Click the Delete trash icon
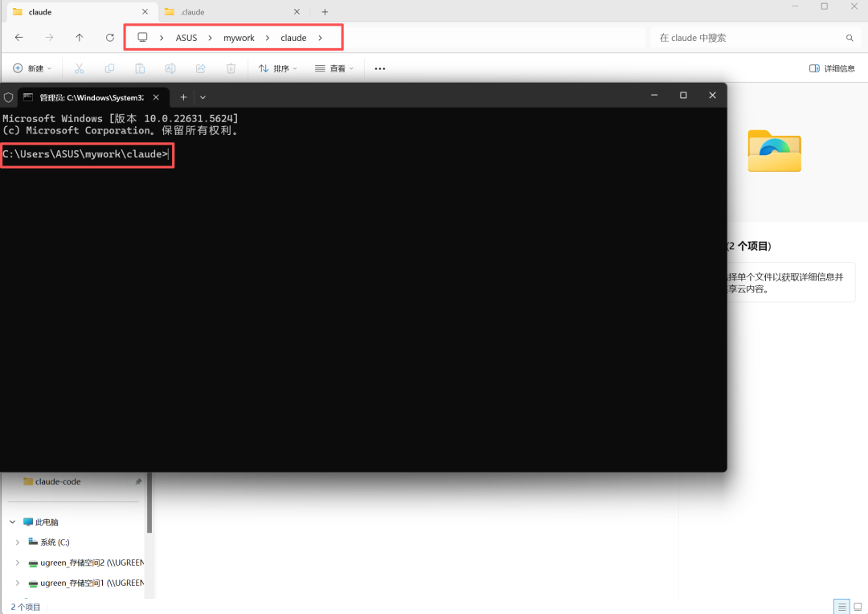868x614 pixels. click(x=231, y=68)
